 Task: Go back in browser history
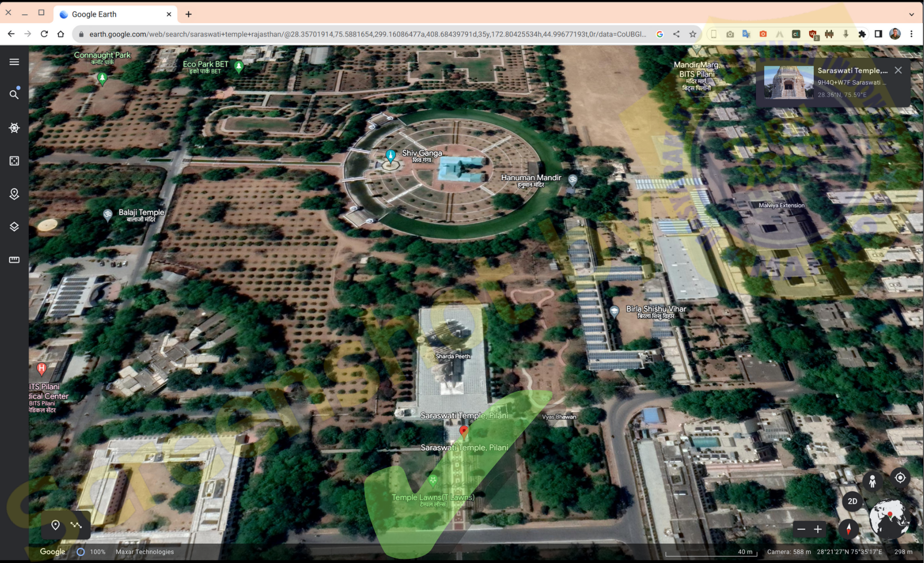coord(11,34)
